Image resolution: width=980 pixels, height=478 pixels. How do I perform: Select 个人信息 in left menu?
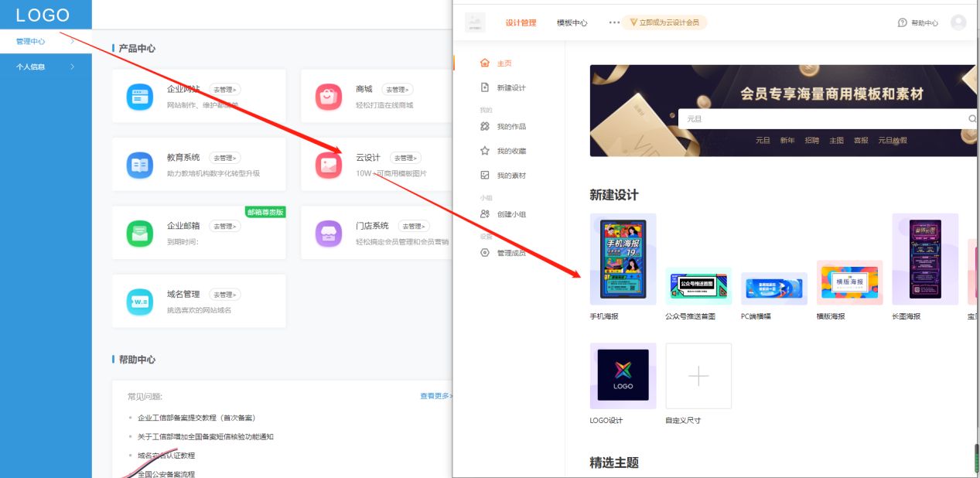(x=46, y=67)
